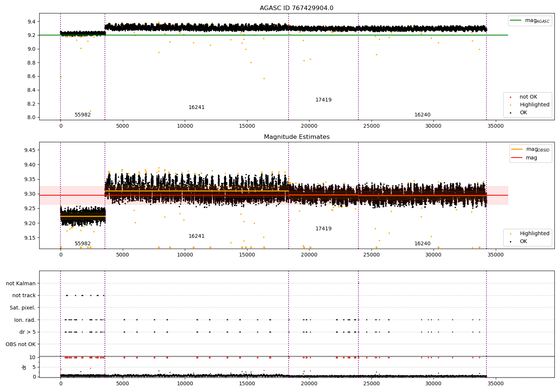Click the 'not Kalman' y-axis label

point(21,284)
